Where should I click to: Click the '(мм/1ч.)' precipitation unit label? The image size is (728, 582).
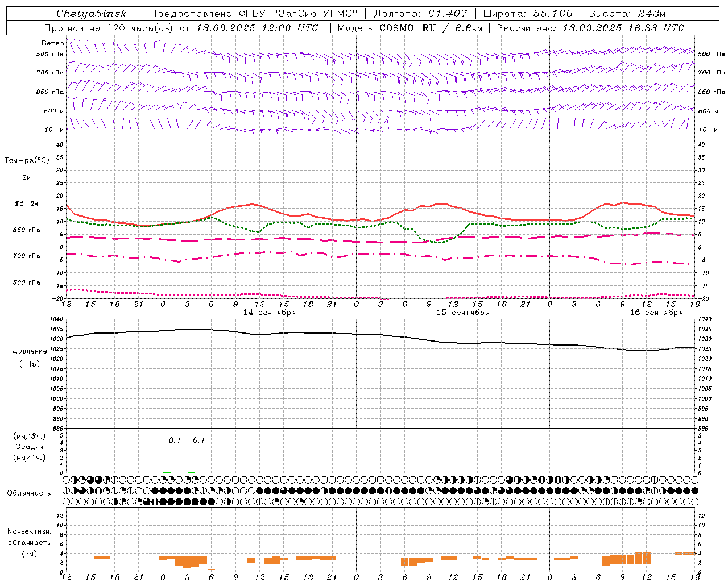point(30,458)
